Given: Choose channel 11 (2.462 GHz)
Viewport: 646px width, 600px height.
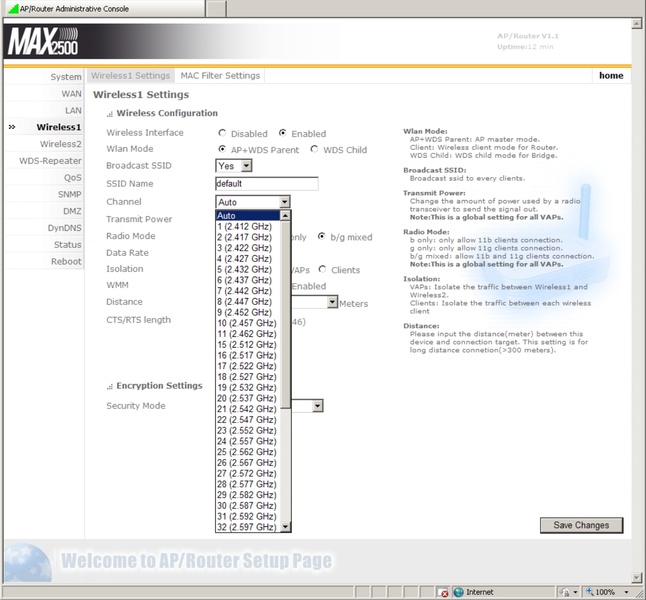Looking at the screenshot, I should 248,333.
